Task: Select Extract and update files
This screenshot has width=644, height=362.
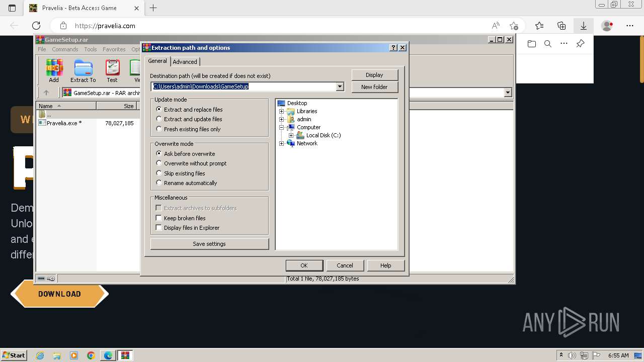Action: point(189,119)
